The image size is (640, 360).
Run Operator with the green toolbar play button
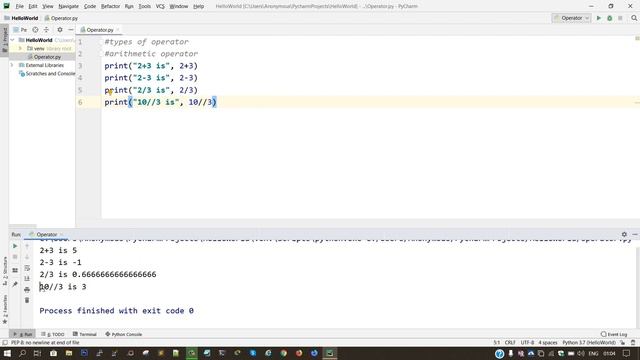click(x=599, y=18)
